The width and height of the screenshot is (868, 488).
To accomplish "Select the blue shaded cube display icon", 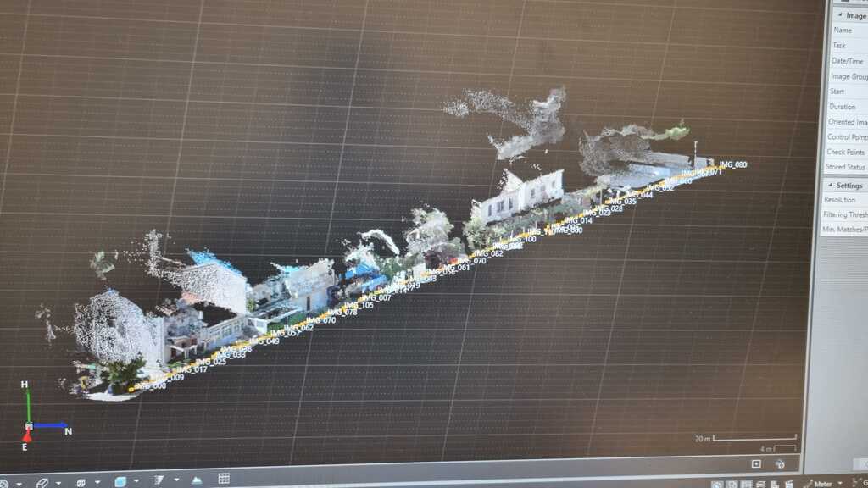I will pos(120,481).
